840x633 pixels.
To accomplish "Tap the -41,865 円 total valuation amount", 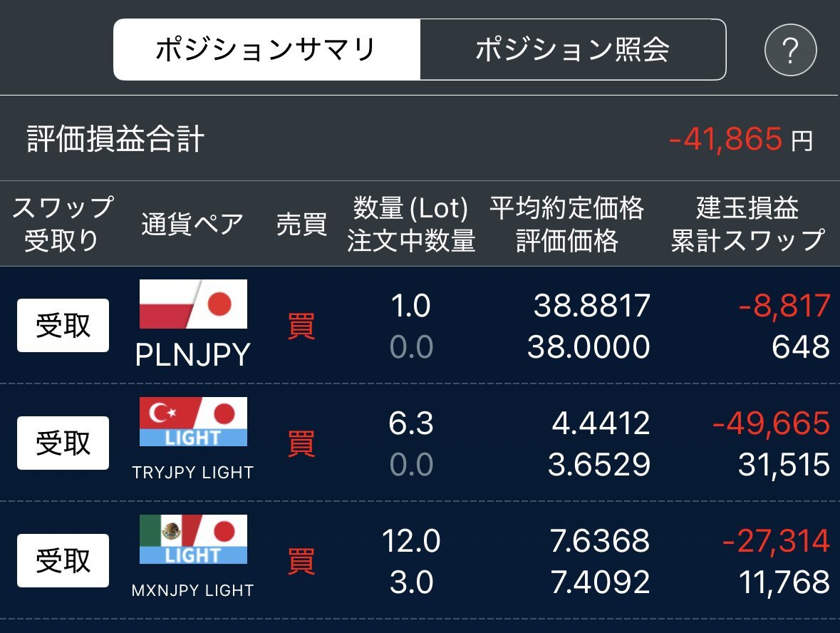I will pyautogui.click(x=742, y=139).
